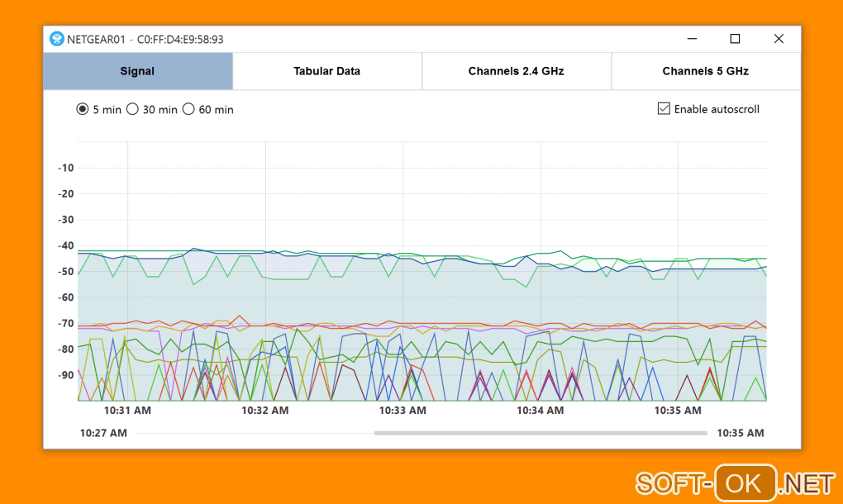Click the NETGEAR01 app icon in title bar
The height and width of the screenshot is (504, 843).
[x=56, y=39]
